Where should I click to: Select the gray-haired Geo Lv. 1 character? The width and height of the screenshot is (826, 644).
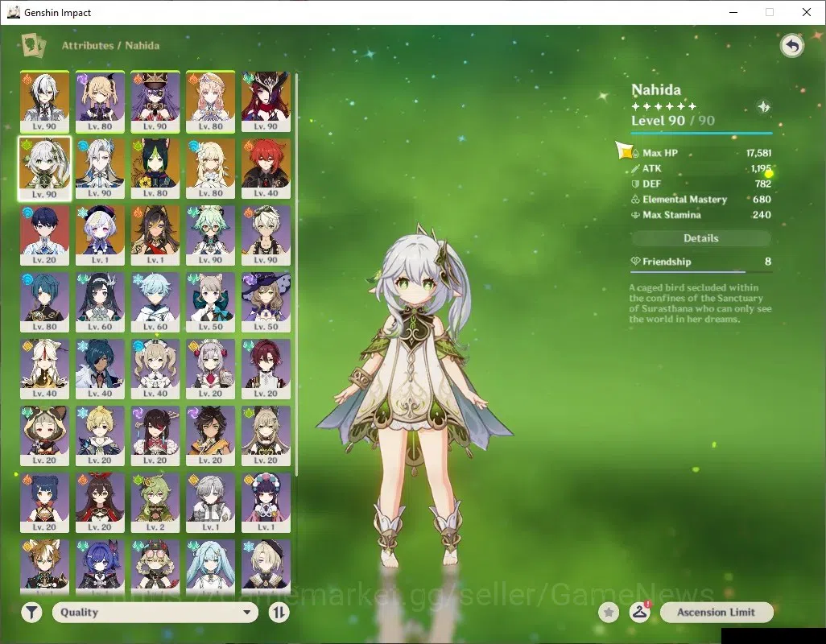click(x=211, y=502)
